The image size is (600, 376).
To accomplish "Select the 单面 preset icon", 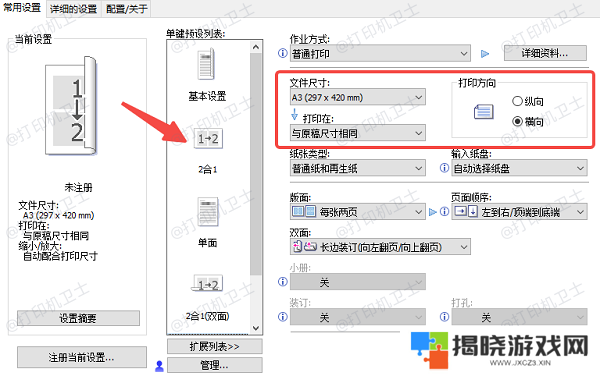I will click(208, 212).
